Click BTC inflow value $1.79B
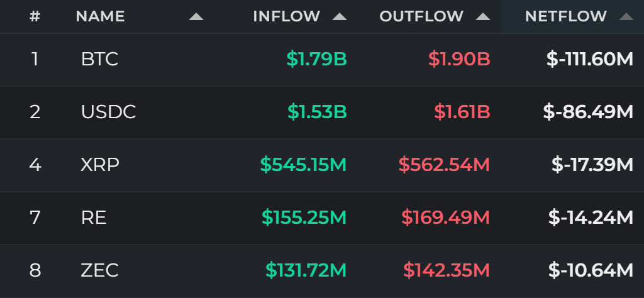The image size is (644, 298). point(317,59)
